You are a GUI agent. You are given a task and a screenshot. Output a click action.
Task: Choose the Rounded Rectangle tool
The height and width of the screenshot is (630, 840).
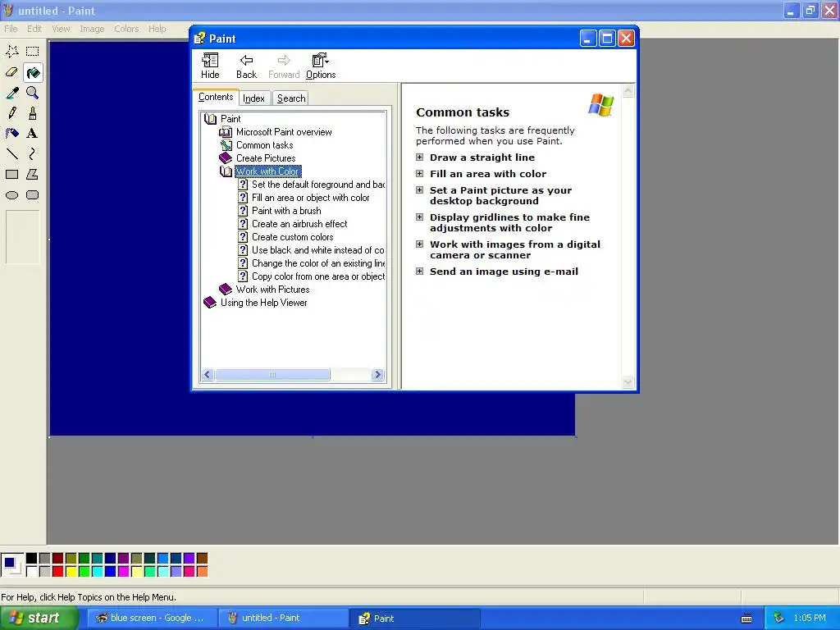pyautogui.click(x=33, y=195)
